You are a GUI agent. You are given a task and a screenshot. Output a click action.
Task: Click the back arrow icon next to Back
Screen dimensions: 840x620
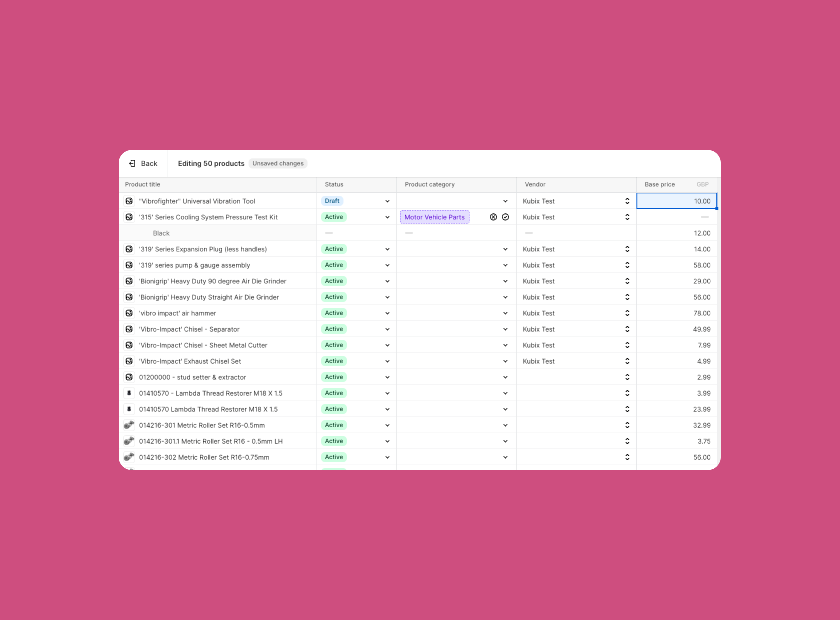pyautogui.click(x=133, y=163)
